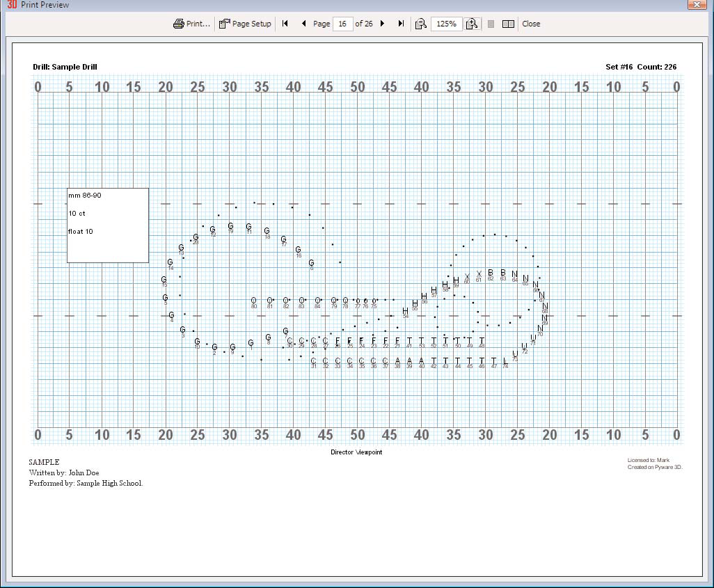Viewport: 714px width, 588px height.
Task: Click the zoom out magnifier icon
Action: tap(420, 24)
